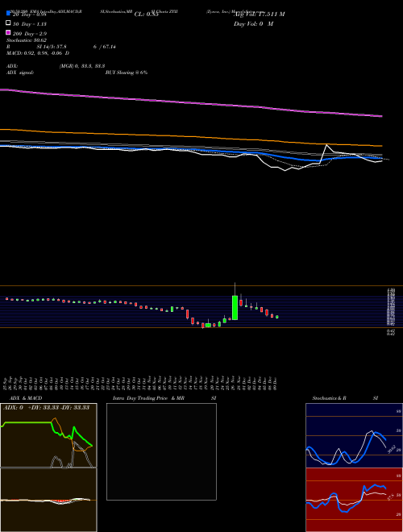Click the 'BUY Slowing @ 6%' signal text
The height and width of the screenshot is (532, 403).
pos(127,73)
